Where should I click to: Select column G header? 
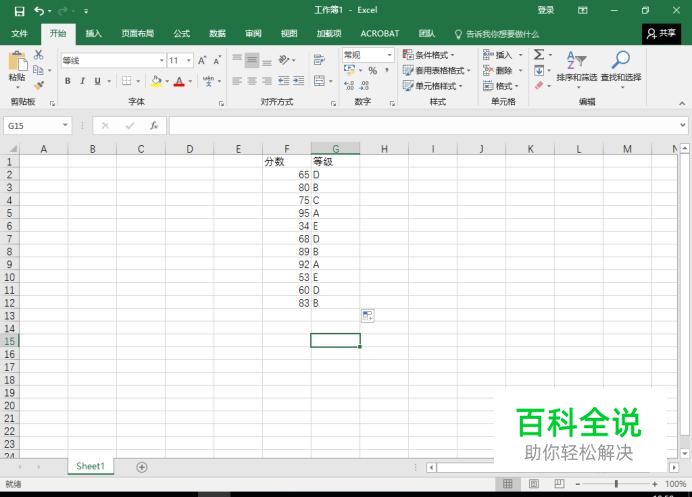(335, 149)
